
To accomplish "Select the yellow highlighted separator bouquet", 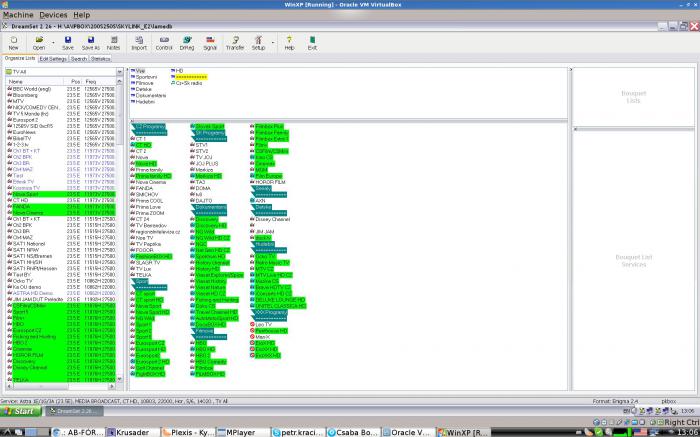I will 189,77.
